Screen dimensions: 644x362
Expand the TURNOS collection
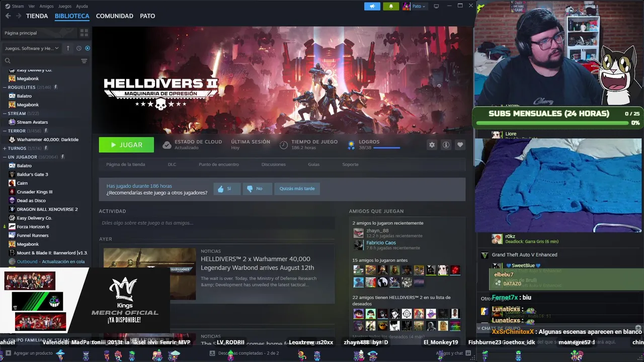[5, 148]
